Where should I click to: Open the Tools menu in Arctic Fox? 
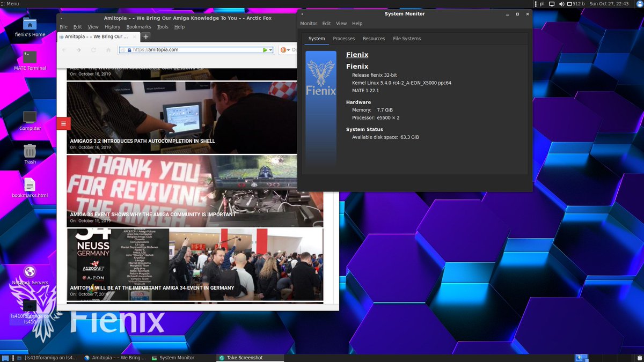(163, 27)
